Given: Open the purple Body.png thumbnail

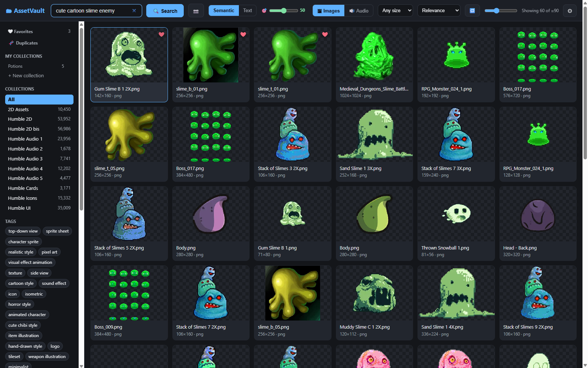Looking at the screenshot, I should click(x=211, y=214).
